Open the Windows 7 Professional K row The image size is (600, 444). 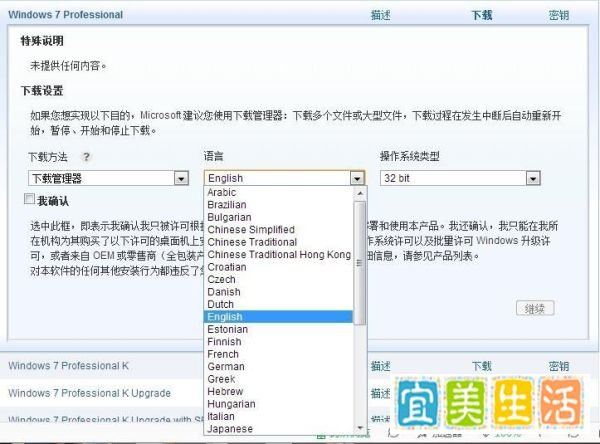[x=68, y=366]
